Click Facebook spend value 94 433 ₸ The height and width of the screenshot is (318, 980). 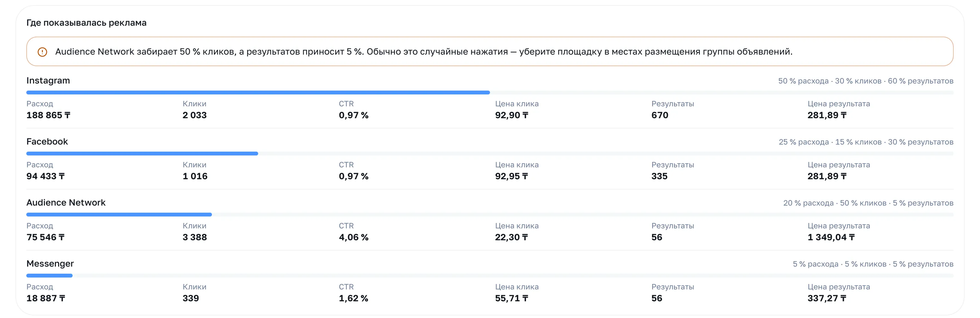point(46,176)
